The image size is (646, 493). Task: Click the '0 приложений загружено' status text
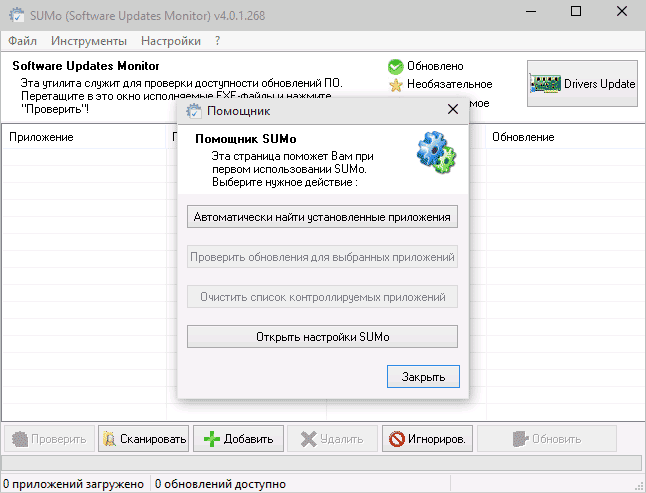point(73,484)
